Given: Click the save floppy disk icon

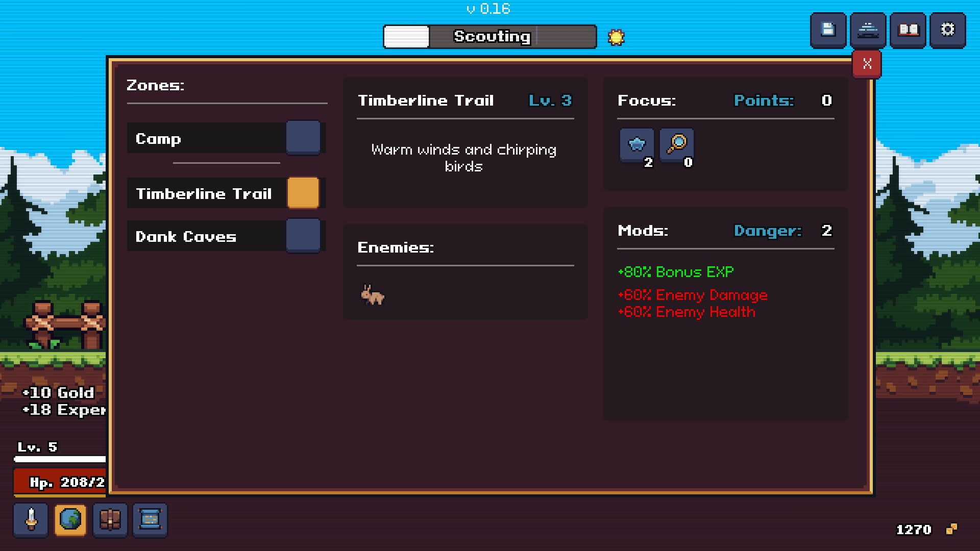Looking at the screenshot, I should pos(828,30).
